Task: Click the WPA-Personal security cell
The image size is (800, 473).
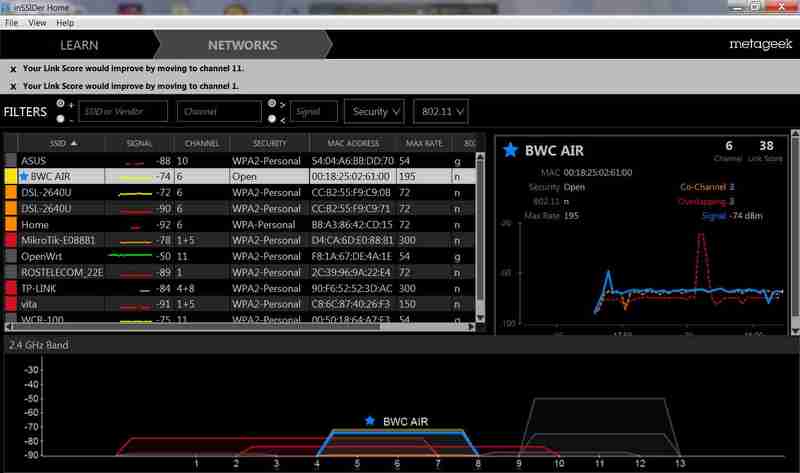Action: (x=263, y=225)
